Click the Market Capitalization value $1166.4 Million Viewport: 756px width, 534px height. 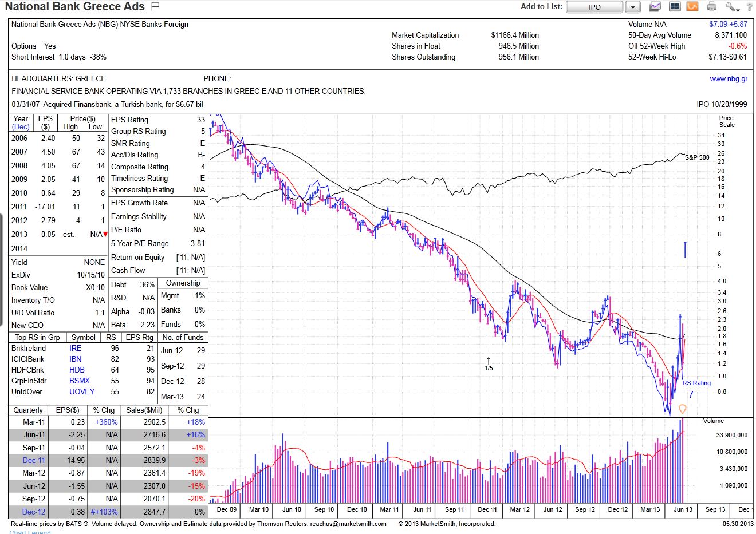coord(515,35)
